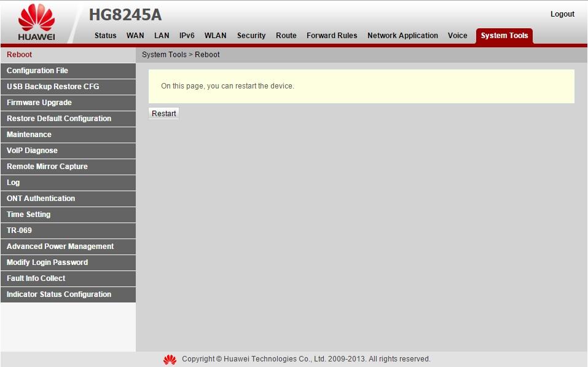Switch to the LAN tab
This screenshot has width=588, height=367.
pos(162,35)
